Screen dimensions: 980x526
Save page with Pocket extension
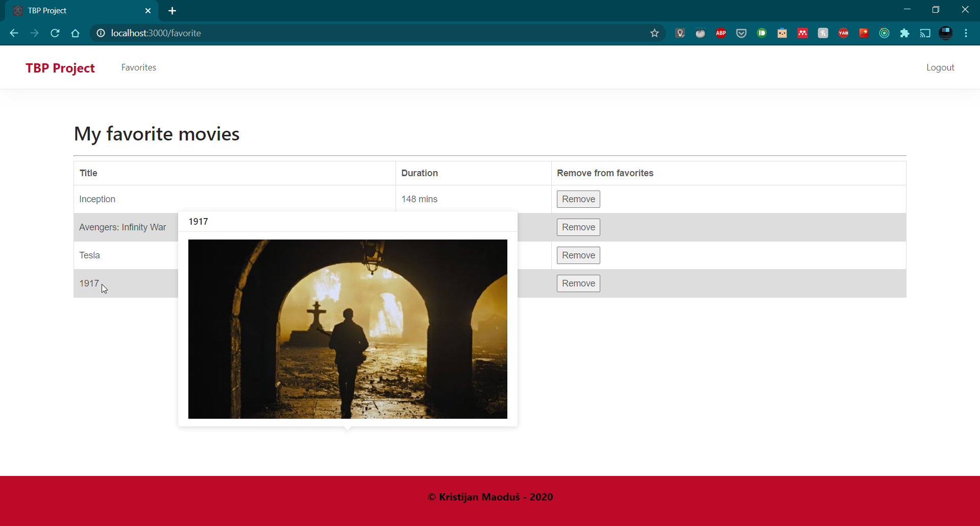pos(741,33)
